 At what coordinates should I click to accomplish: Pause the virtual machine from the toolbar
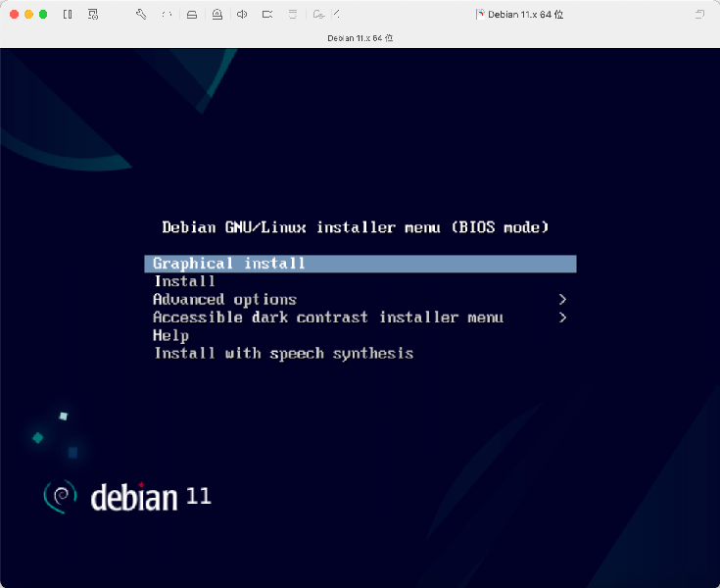pos(68,15)
